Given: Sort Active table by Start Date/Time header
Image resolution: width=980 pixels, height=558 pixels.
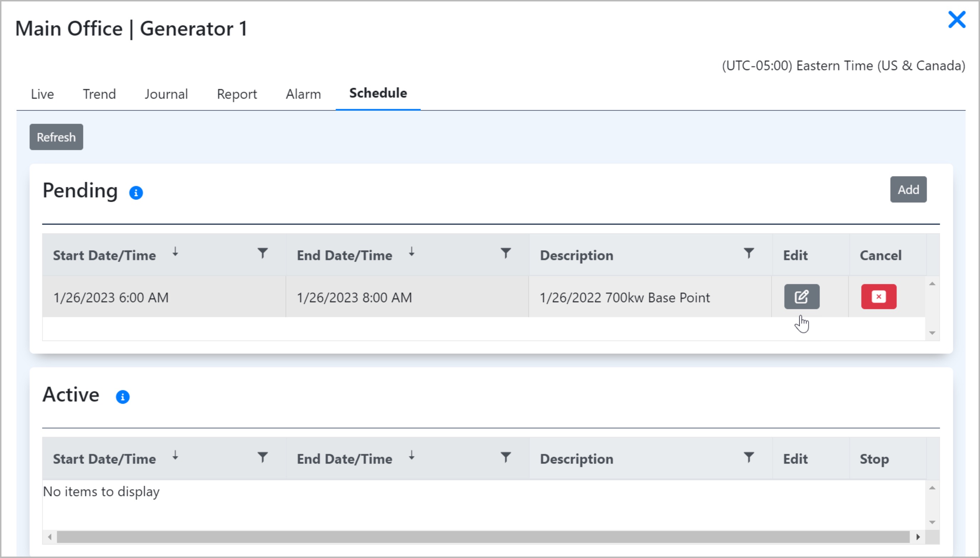Looking at the screenshot, I should point(104,459).
